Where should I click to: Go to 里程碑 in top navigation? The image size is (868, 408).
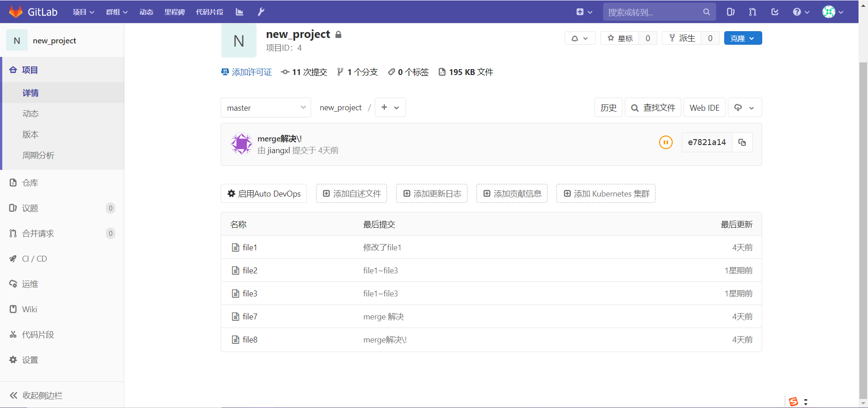175,12
